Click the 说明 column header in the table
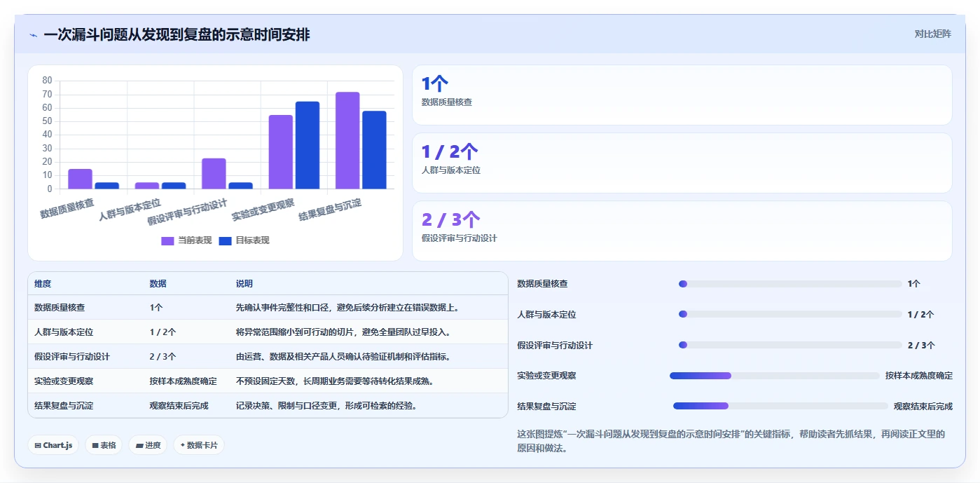 244,284
